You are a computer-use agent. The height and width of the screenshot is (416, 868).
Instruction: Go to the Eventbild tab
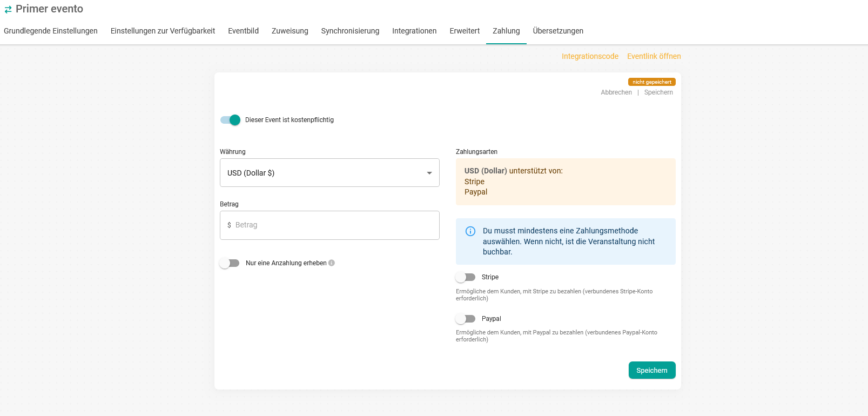(243, 31)
